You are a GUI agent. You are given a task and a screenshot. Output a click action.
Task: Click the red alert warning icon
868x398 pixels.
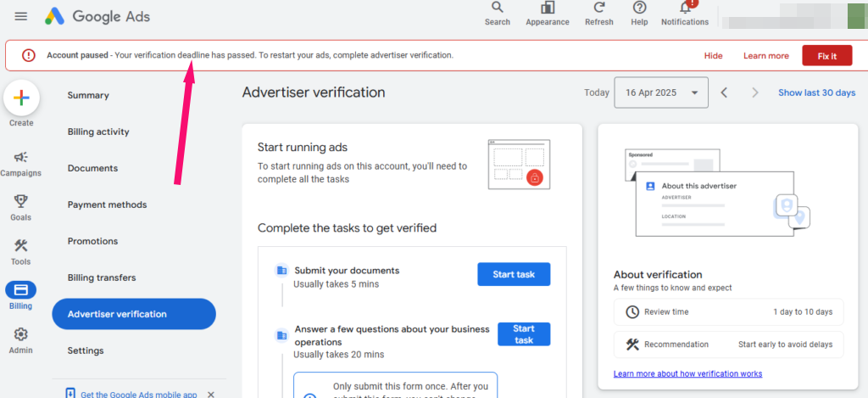click(x=28, y=55)
